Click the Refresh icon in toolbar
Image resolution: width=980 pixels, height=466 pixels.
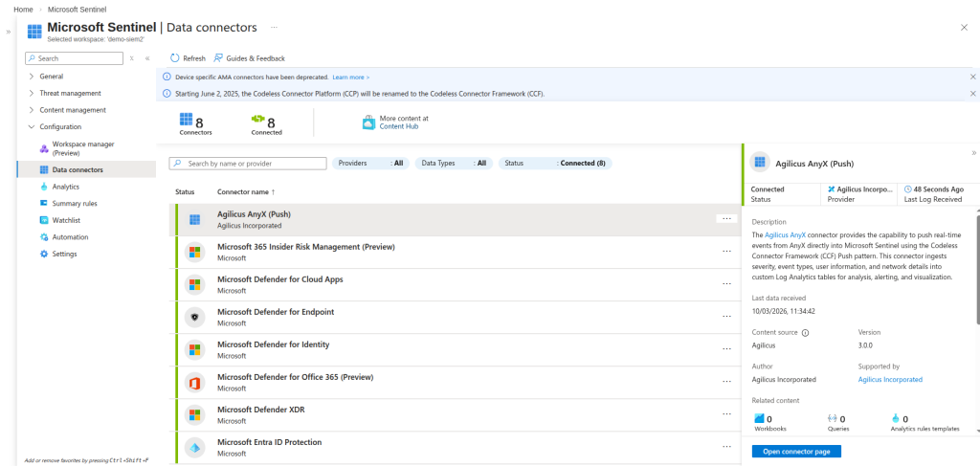pos(175,58)
